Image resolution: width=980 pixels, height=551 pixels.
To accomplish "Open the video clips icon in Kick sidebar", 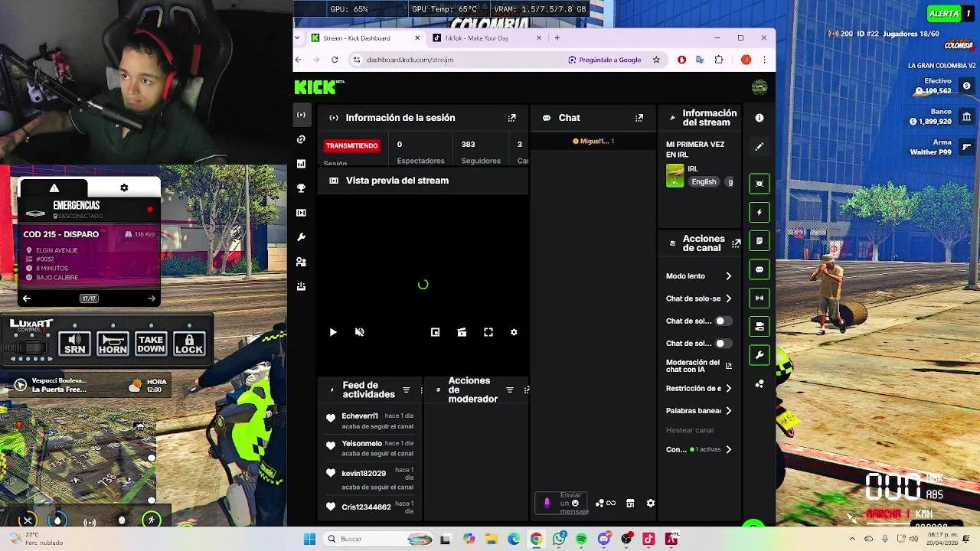I will pos(301,213).
